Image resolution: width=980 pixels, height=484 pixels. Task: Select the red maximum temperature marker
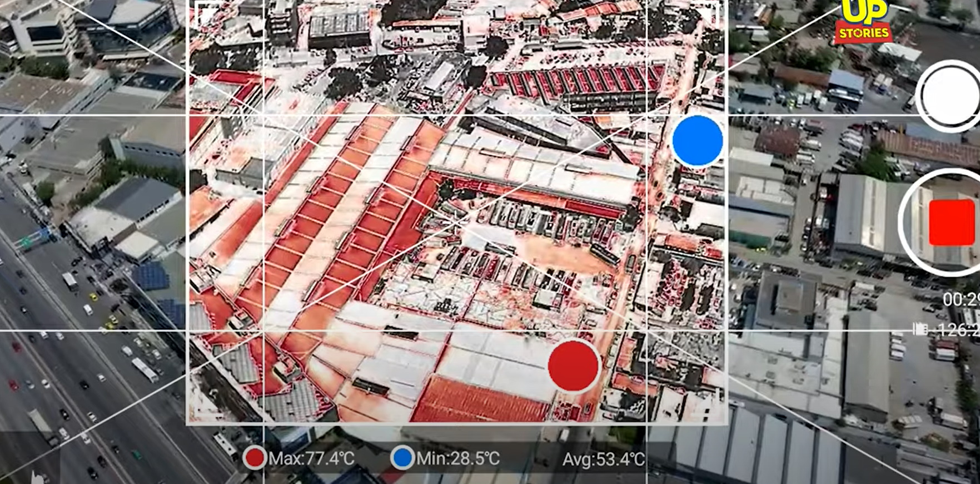pyautogui.click(x=573, y=366)
